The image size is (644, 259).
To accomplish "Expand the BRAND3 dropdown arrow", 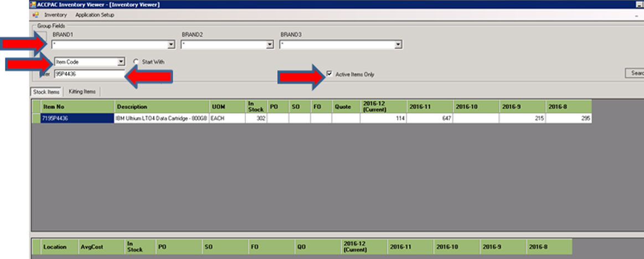I will point(398,45).
